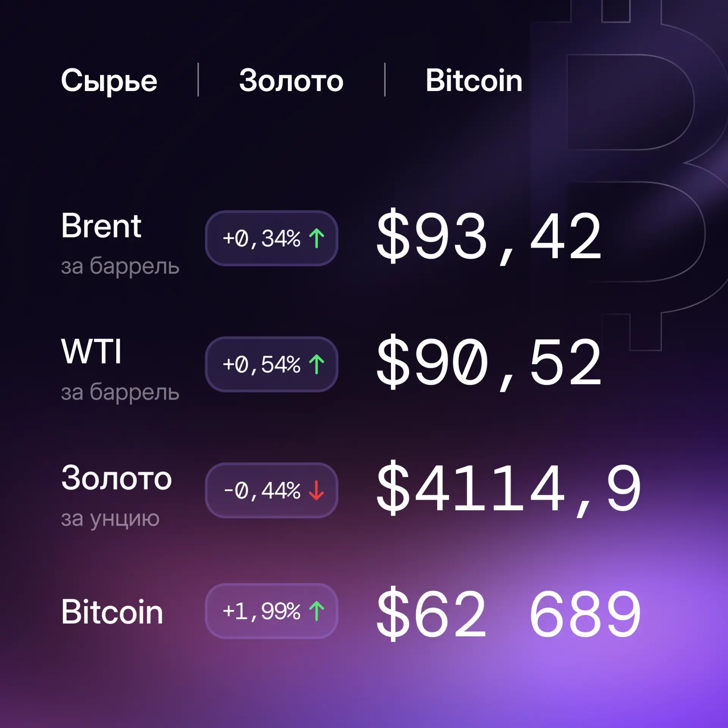Viewport: 728px width, 728px height.
Task: Click the $93,42 Brent price
Action: (489, 237)
